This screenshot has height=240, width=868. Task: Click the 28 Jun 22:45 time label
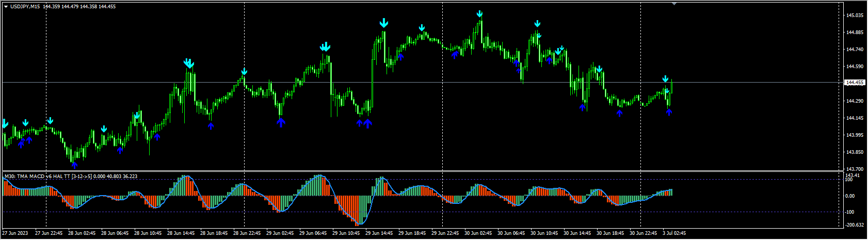pos(247,233)
